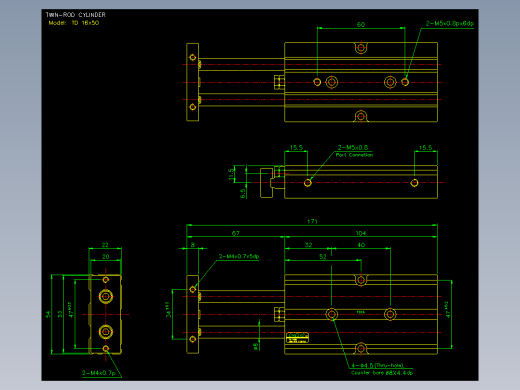Image resolution: width=520 pixels, height=390 pixels.
Task: Select the "171" overall length dimension
Action: coord(312,221)
